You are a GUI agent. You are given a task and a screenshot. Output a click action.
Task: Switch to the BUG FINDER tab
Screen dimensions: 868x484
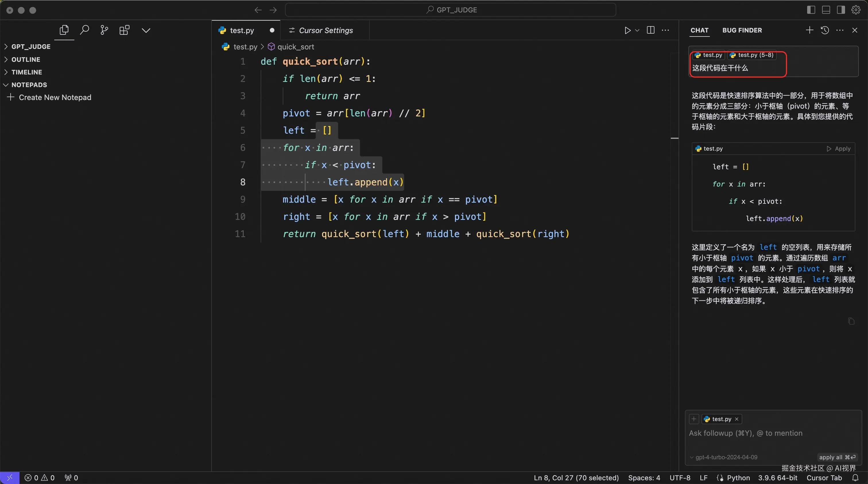[x=742, y=30]
